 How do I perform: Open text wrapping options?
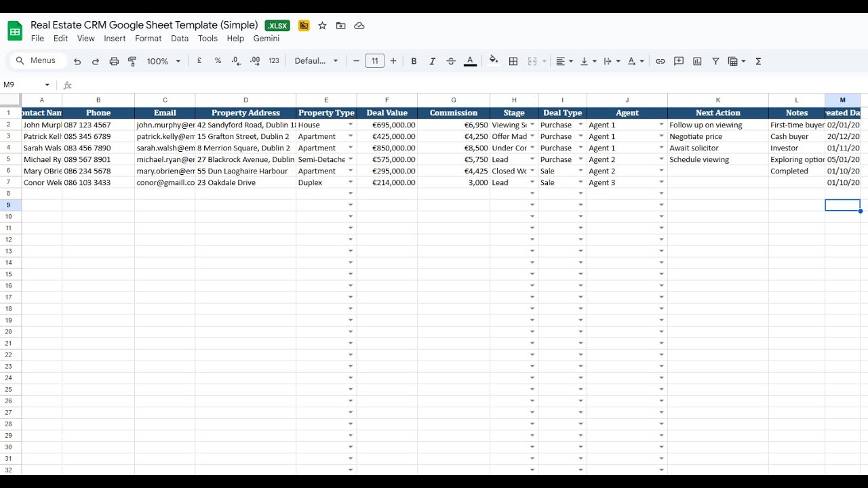[612, 61]
